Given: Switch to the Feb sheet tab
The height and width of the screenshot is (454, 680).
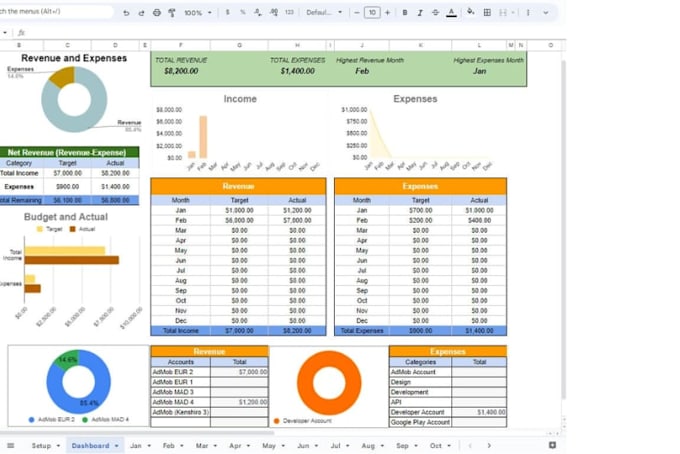Looking at the screenshot, I should point(168,445).
